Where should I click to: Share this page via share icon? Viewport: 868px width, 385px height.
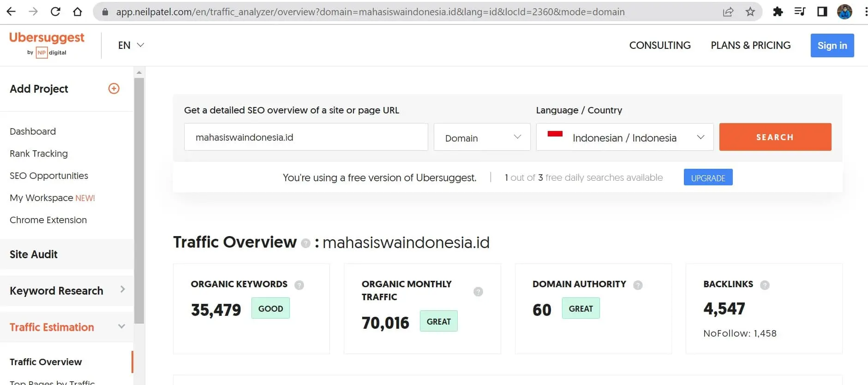point(728,12)
